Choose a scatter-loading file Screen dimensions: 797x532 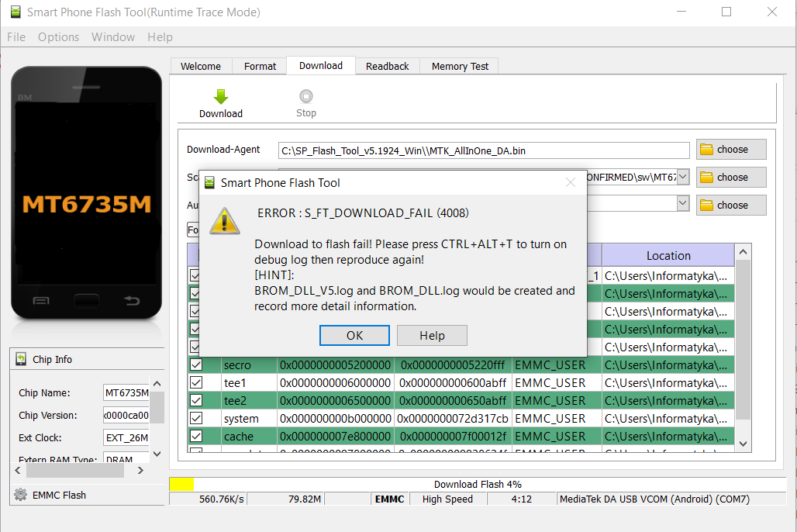(x=731, y=178)
